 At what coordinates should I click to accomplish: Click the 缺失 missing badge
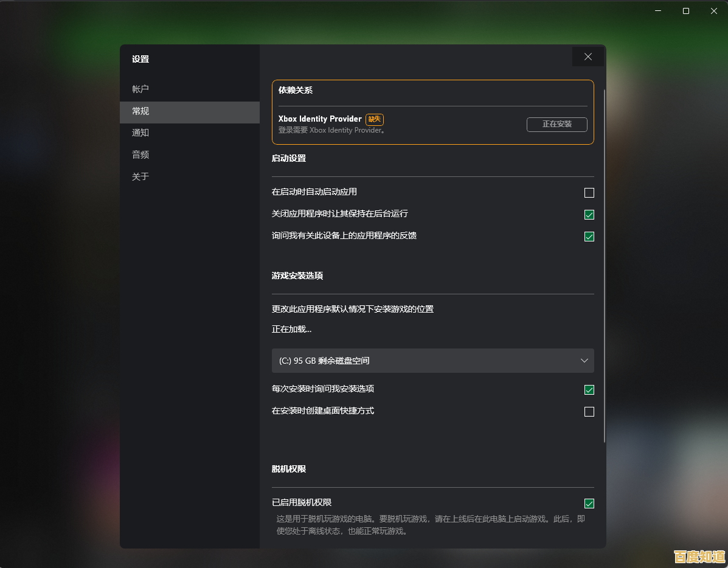[x=375, y=119]
